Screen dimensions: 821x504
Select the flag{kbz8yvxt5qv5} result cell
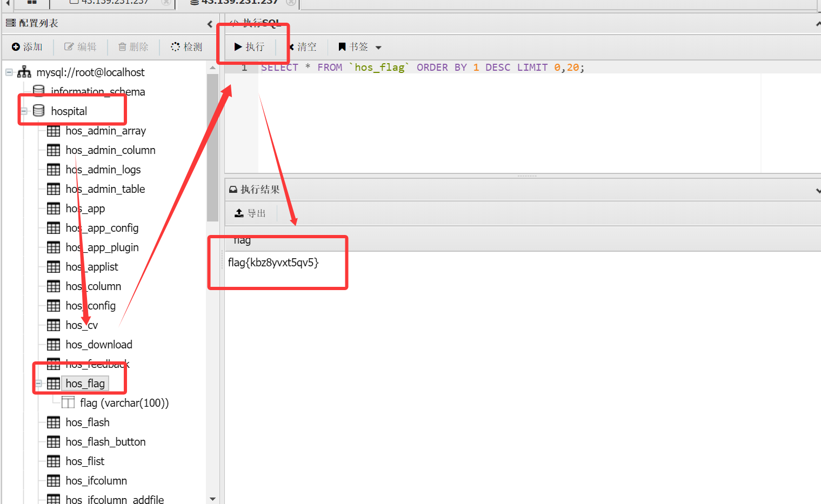[273, 263]
